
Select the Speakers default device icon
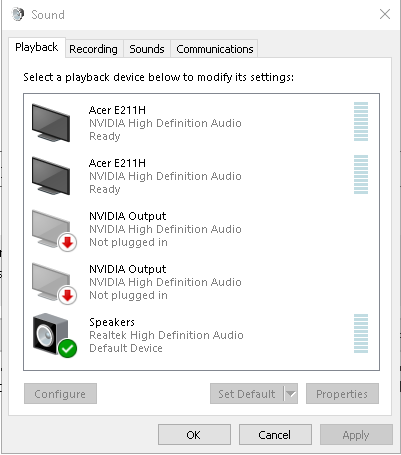click(55, 335)
